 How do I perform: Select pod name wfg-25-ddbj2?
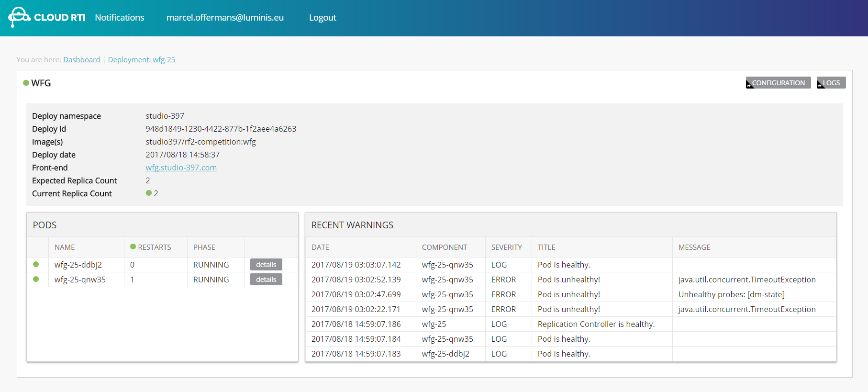(78, 265)
